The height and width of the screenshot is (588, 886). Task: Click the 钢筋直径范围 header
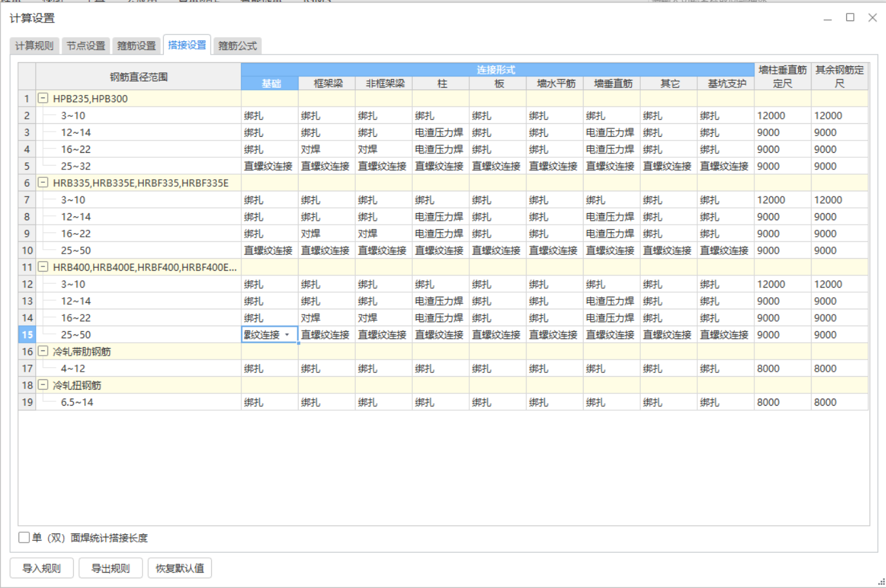(139, 76)
